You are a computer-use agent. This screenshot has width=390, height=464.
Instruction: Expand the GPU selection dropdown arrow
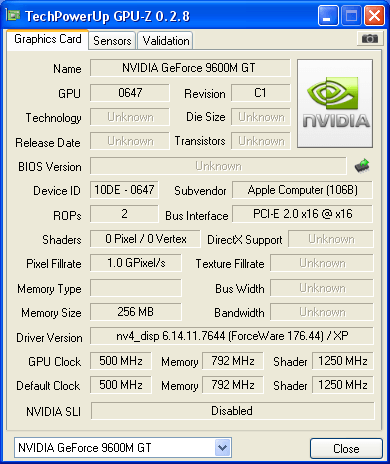point(222,448)
